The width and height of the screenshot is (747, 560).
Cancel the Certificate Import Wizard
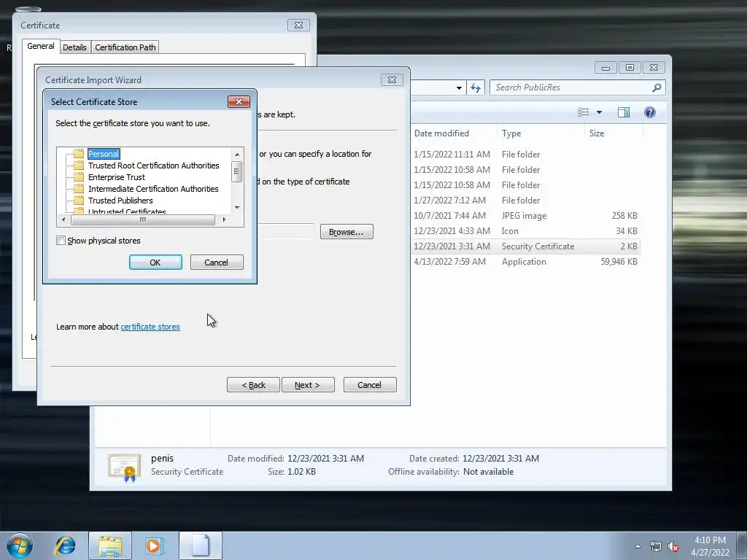(370, 385)
